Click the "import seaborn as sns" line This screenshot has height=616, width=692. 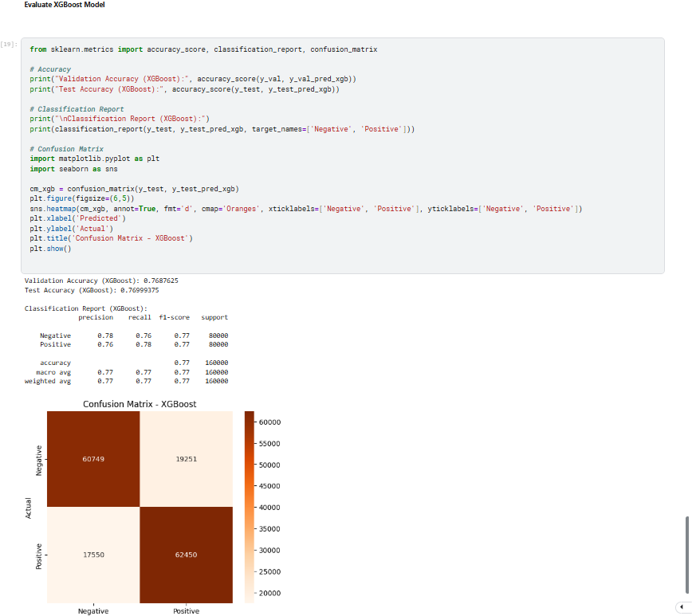pos(73,169)
